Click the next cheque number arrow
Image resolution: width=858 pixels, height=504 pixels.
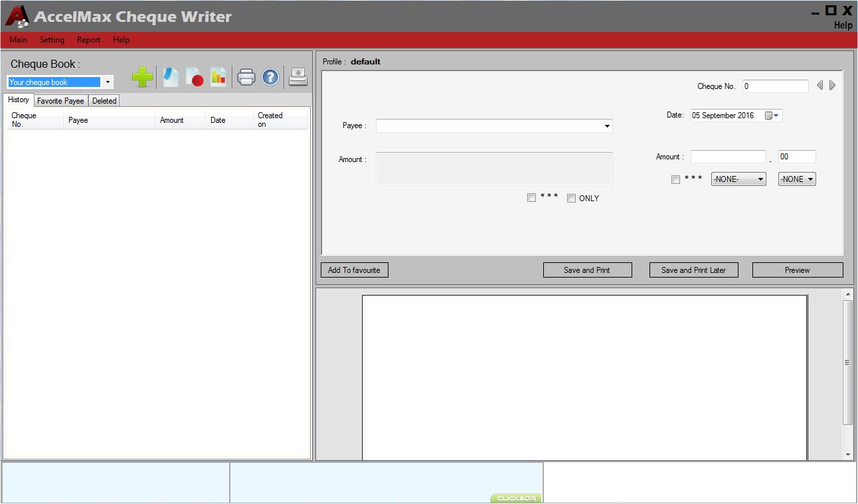831,85
